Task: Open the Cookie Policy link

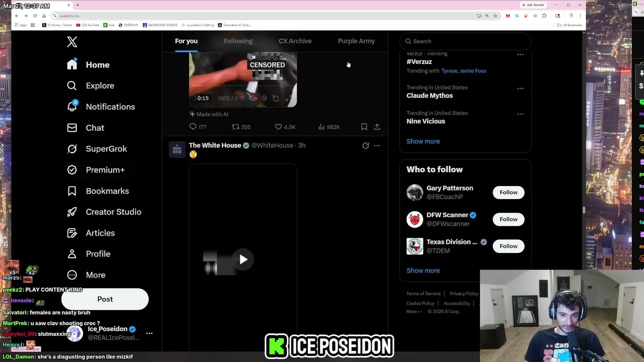Action: tap(420, 304)
